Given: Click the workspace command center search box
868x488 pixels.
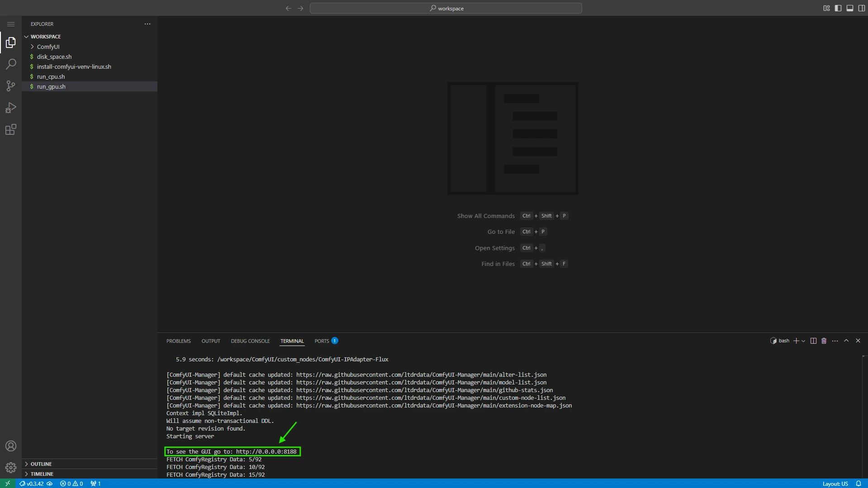Looking at the screenshot, I should pyautogui.click(x=446, y=8).
